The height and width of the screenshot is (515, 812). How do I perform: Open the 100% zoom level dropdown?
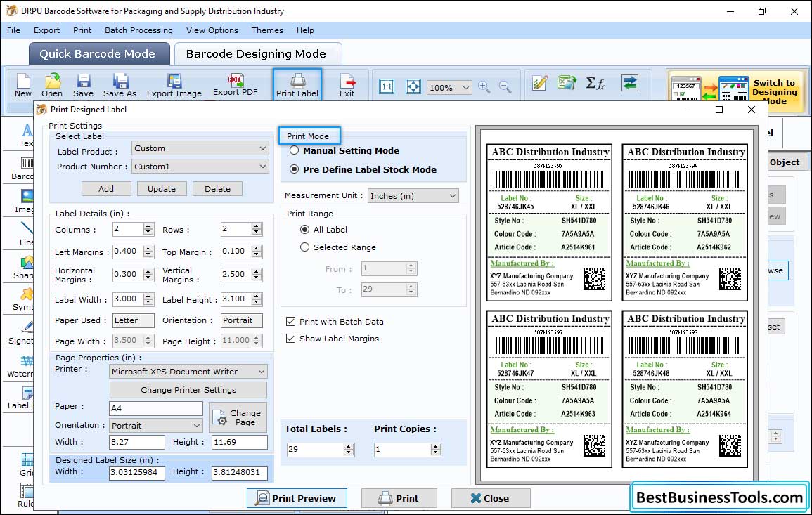click(x=449, y=87)
